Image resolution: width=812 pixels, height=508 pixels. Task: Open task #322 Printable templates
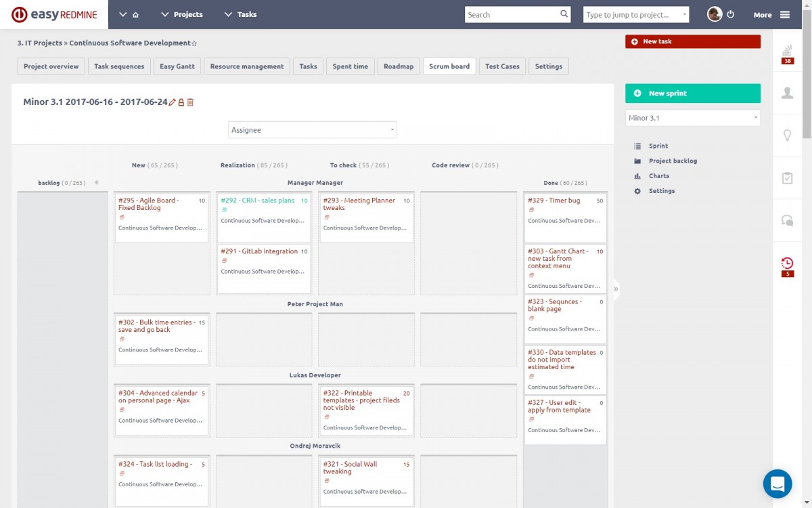click(361, 400)
